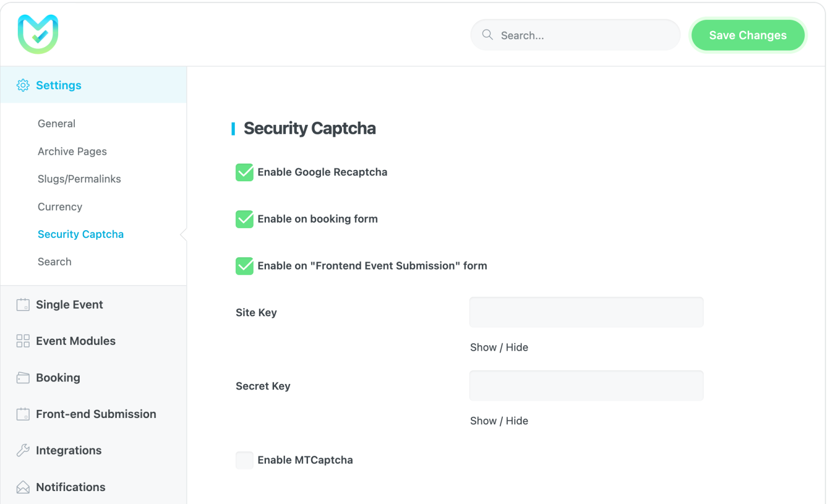
Task: Open the General settings page
Action: 57,124
